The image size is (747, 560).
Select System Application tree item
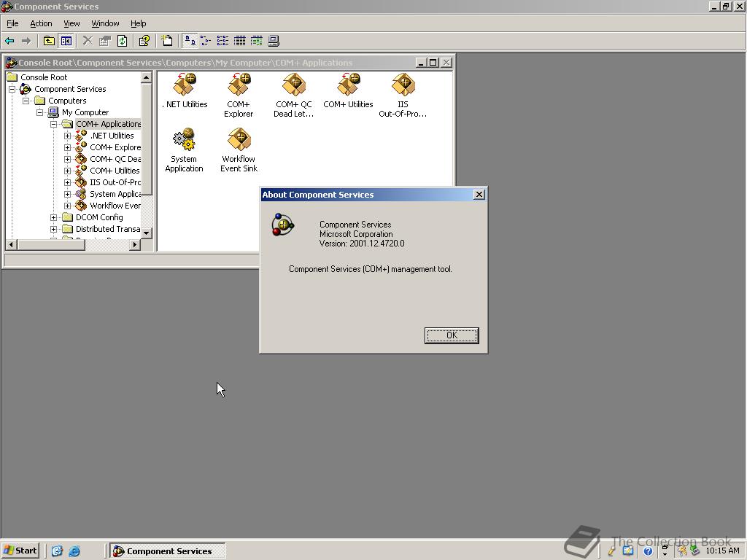(115, 194)
